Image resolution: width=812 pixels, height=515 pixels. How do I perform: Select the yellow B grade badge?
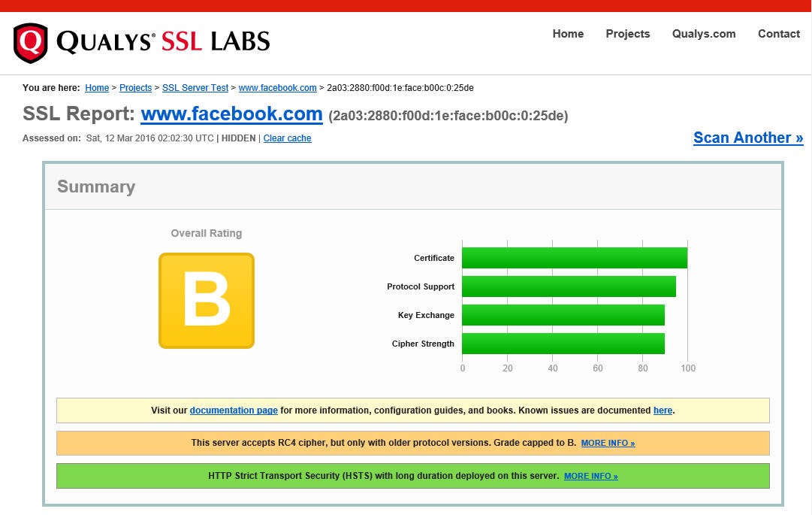[206, 299]
